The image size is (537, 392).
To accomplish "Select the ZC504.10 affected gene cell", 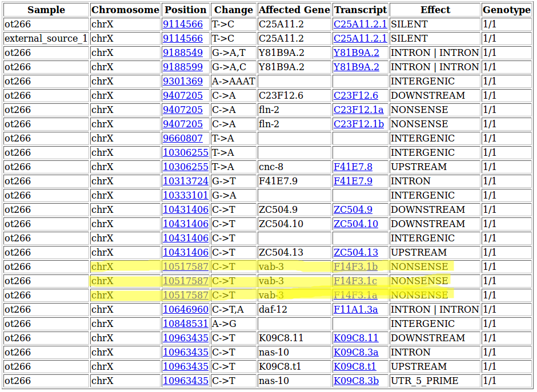I will coord(295,224).
